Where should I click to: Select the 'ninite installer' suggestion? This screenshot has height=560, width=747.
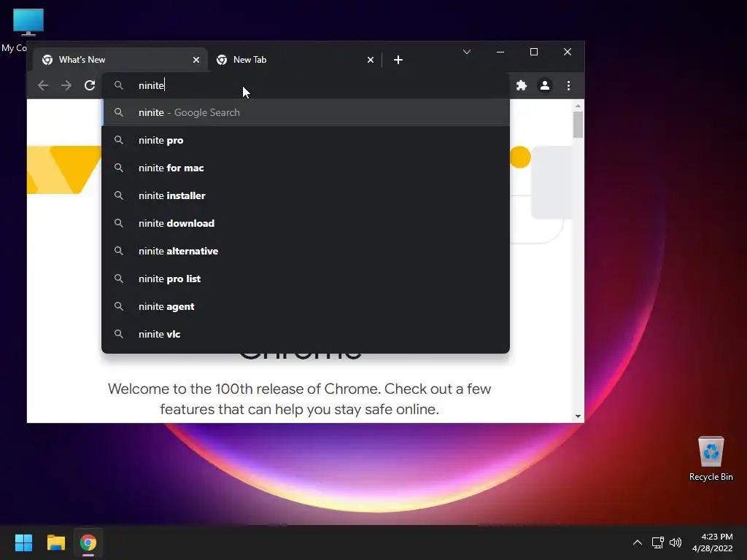click(x=306, y=195)
